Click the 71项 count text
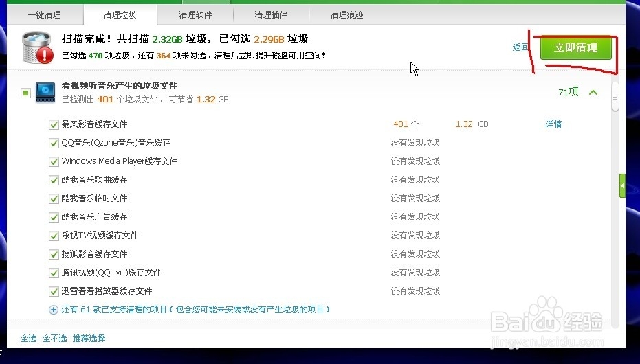 (569, 92)
